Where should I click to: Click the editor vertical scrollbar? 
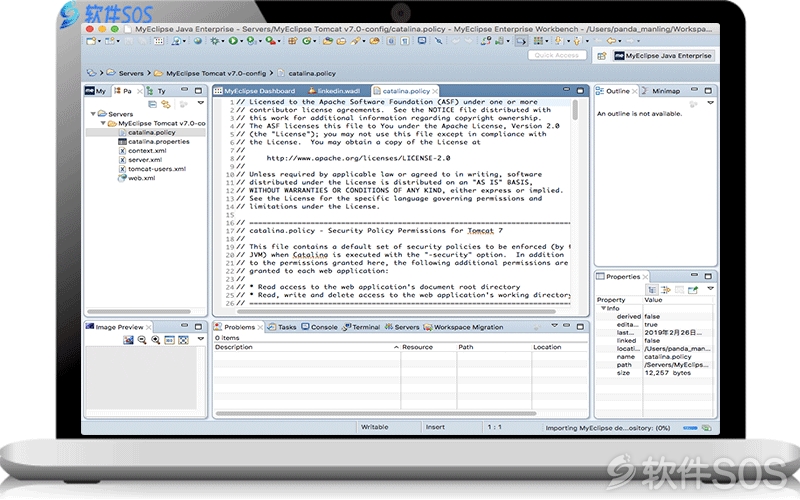(575, 110)
